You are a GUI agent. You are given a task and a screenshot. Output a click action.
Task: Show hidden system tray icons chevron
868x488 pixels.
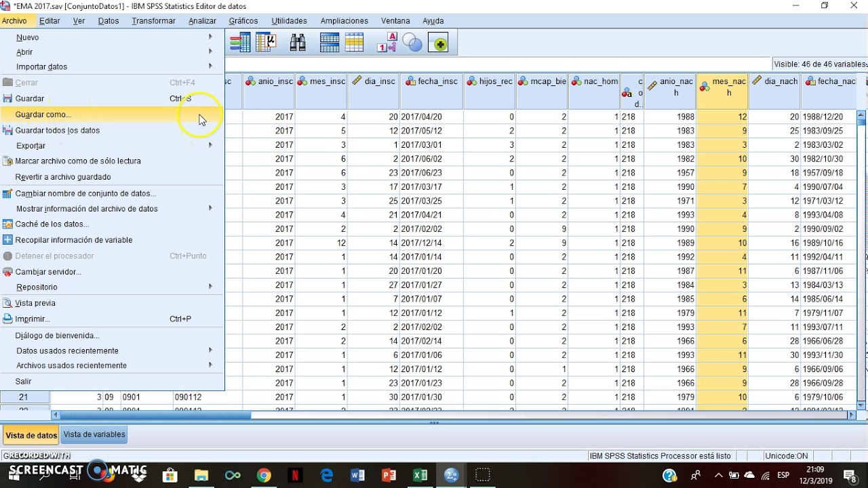point(719,475)
